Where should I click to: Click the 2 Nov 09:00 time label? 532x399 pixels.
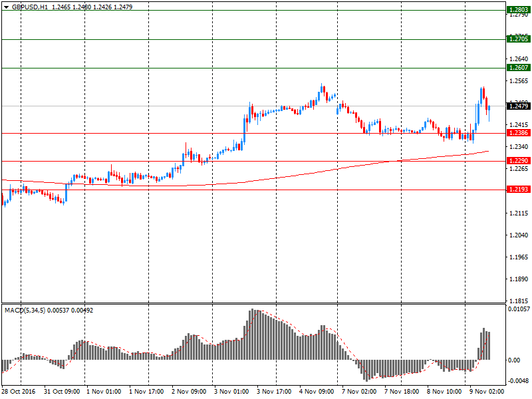point(189,391)
